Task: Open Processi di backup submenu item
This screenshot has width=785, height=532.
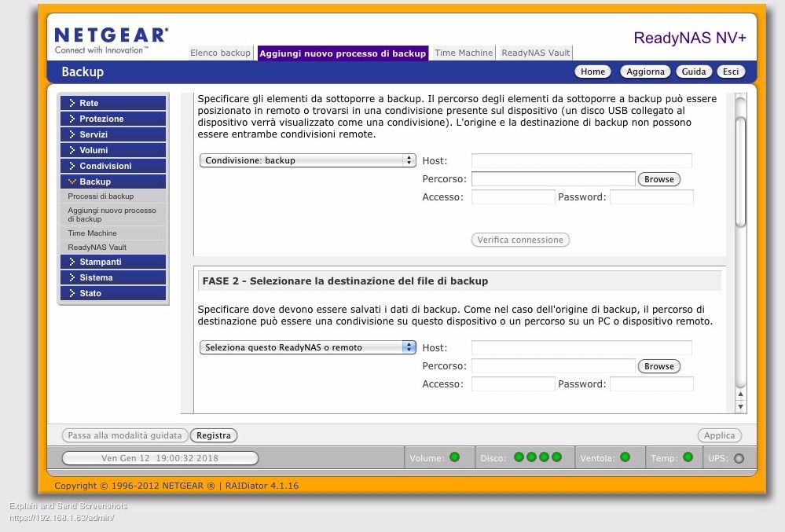Action: (x=113, y=196)
